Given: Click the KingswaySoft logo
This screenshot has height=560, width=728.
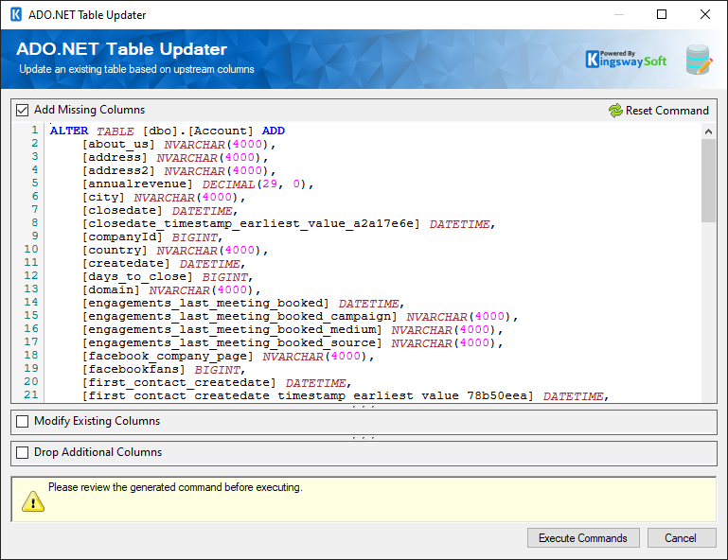Looking at the screenshot, I should pyautogui.click(x=626, y=60).
